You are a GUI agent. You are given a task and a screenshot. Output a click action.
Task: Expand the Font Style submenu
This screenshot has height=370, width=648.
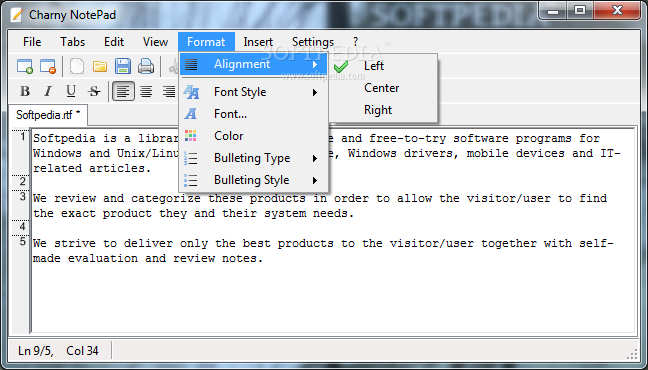click(x=254, y=92)
